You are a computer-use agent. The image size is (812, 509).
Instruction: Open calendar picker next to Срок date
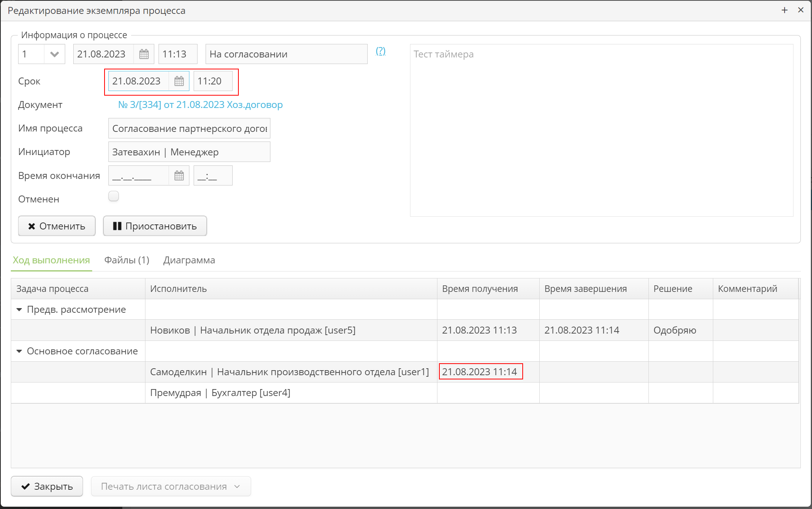coord(179,81)
